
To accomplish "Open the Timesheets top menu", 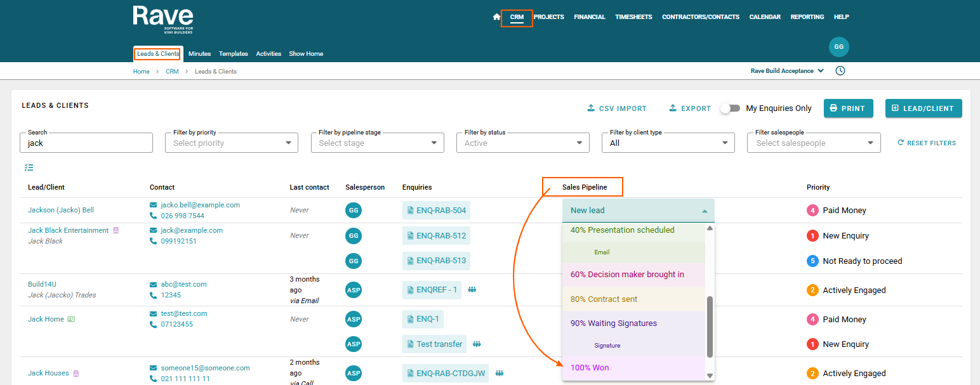I will click(x=633, y=17).
